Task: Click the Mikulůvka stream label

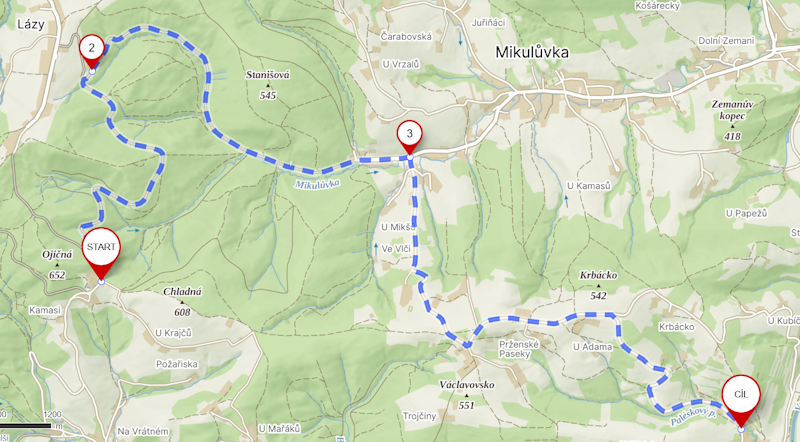Action: click(x=317, y=184)
